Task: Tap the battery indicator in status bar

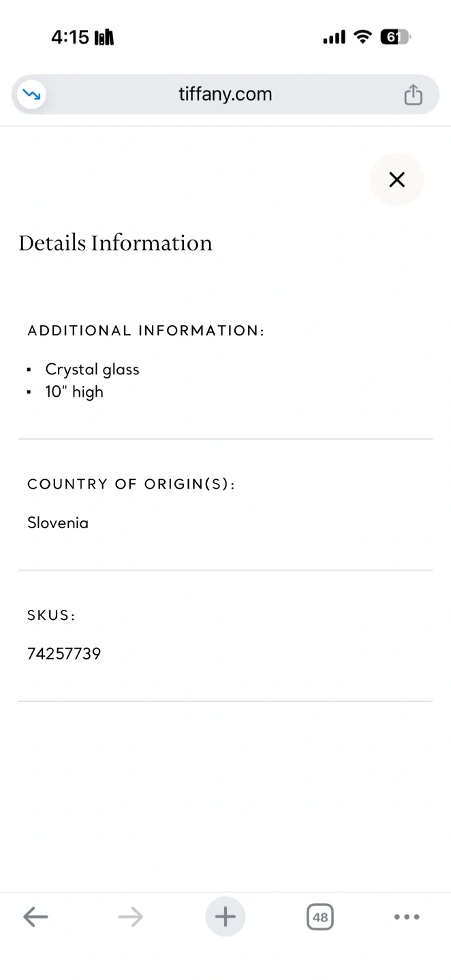Action: pos(394,37)
